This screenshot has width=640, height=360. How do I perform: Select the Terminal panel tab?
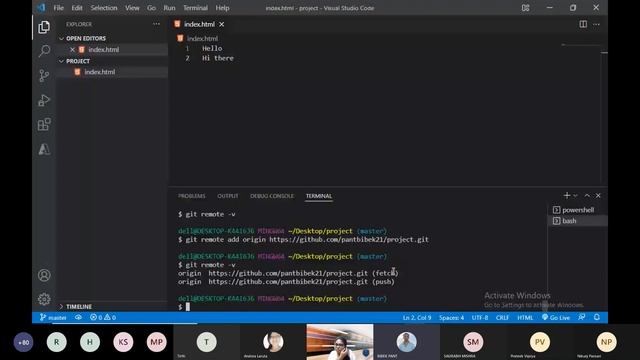click(319, 196)
